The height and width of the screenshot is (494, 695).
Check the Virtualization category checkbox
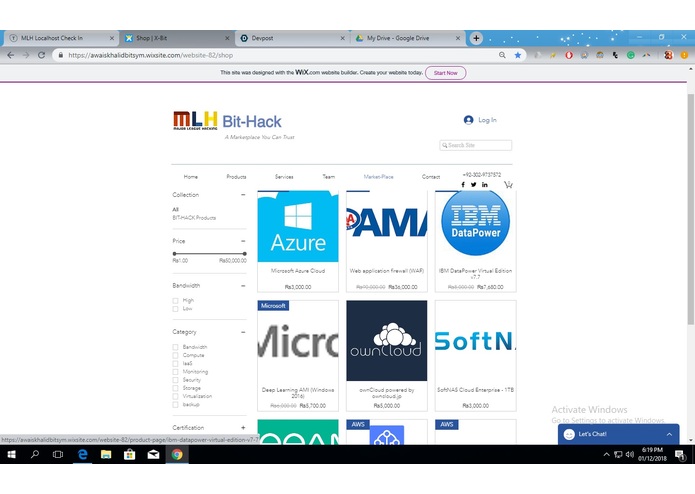click(176, 396)
